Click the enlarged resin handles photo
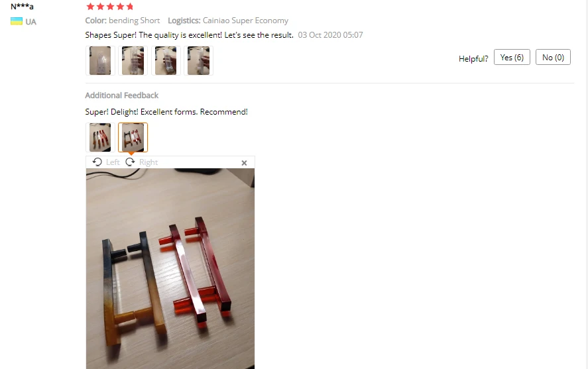 170,268
